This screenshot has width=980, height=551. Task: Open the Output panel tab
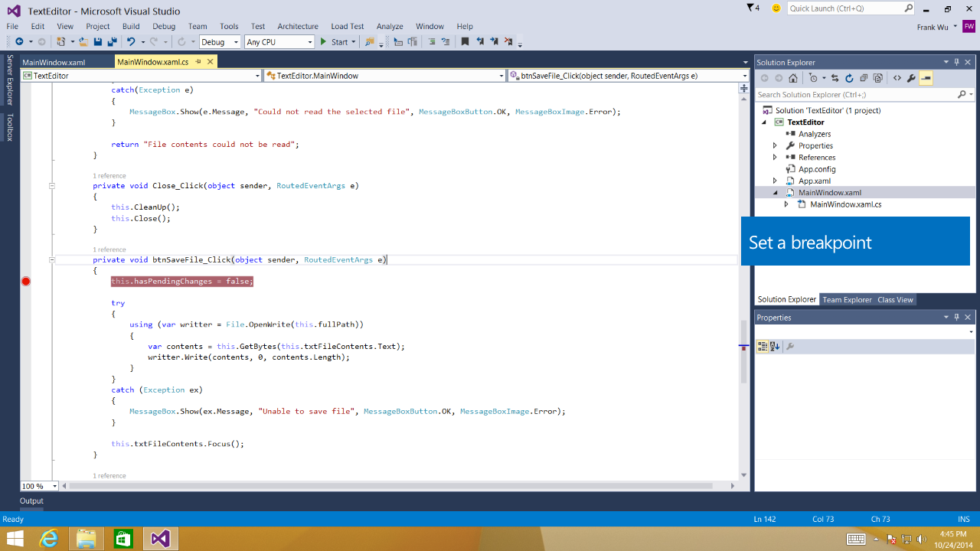[31, 500]
